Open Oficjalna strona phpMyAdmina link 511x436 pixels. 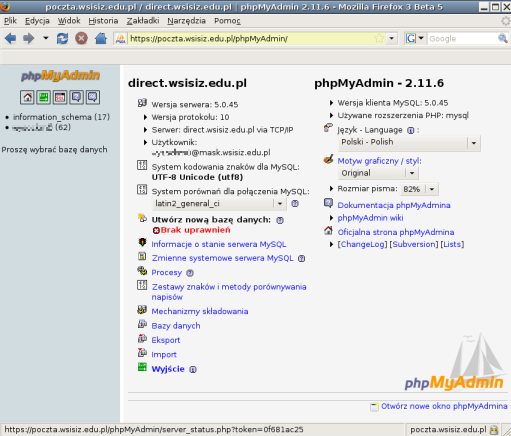pos(396,232)
